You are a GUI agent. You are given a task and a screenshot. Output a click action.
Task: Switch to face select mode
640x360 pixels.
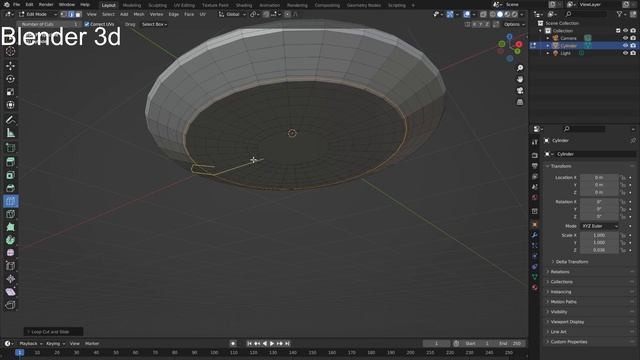pos(78,14)
